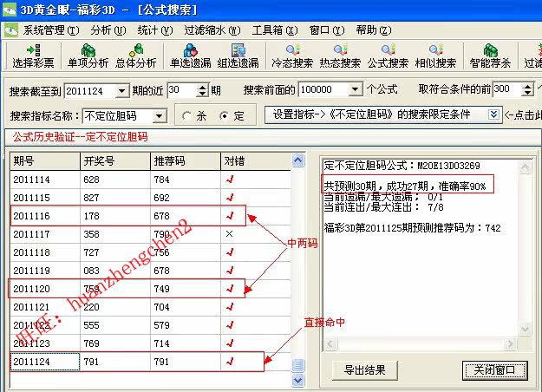Click table scrollbar up arrow
The width and height of the screenshot is (542, 392).
pyautogui.click(x=298, y=160)
